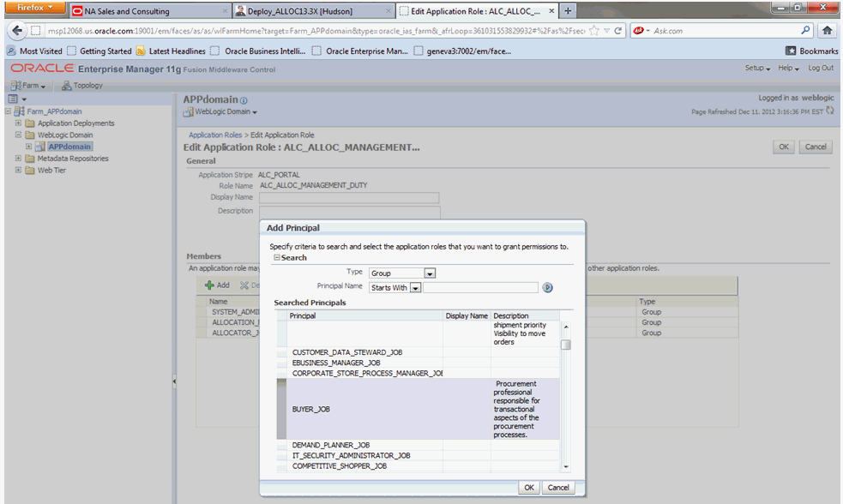Screen dimensions: 843x504
Task: Switch to Deploy_ALLOC13.3X [Hudson] tab
Action: pos(313,11)
